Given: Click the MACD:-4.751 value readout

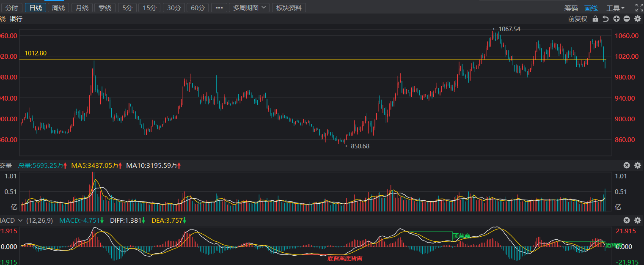Looking at the screenshot, I should (81, 220).
